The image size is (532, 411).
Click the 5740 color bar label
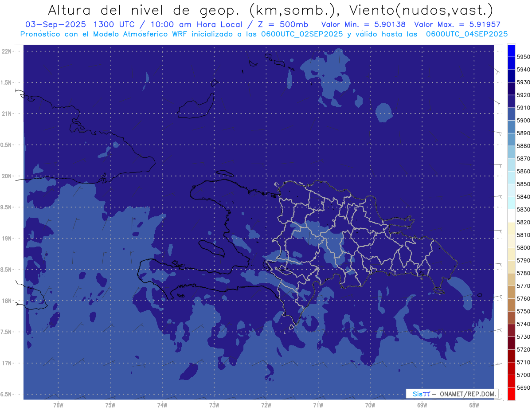point(524,324)
